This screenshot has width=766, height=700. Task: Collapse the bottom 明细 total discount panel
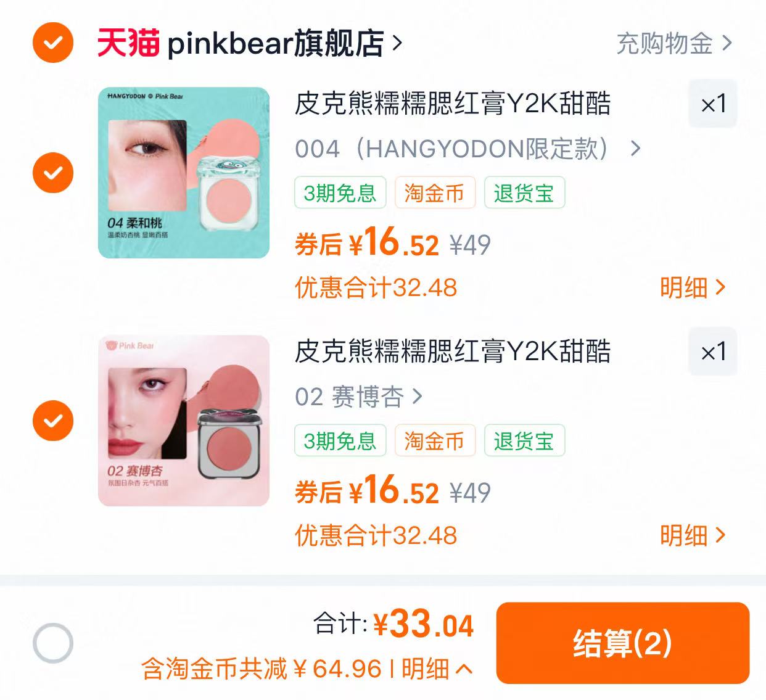[x=437, y=669]
